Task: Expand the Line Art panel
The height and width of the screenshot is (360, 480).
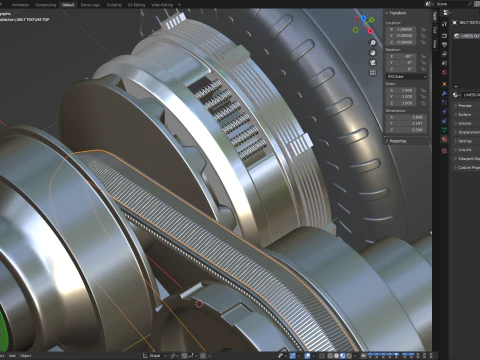Action: coord(464,150)
